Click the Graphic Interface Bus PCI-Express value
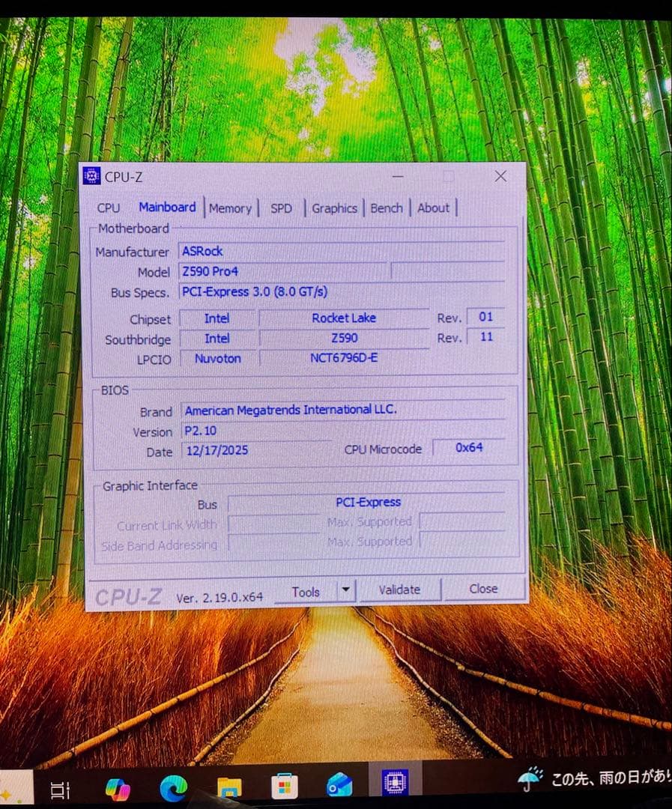Screen dimensions: 672x809 [x=367, y=502]
